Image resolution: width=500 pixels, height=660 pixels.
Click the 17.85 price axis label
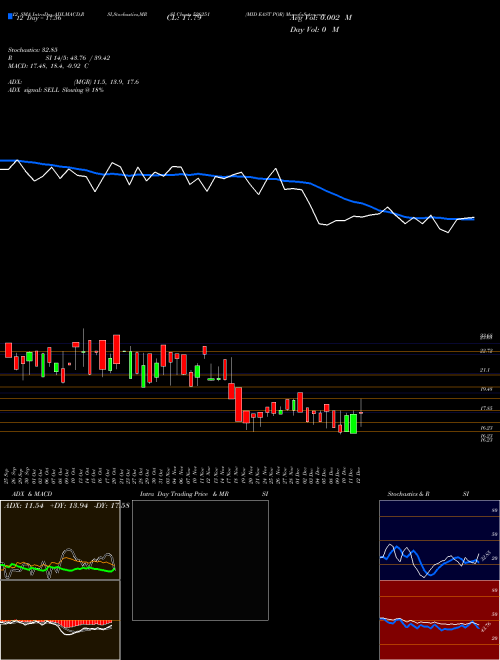click(486, 408)
